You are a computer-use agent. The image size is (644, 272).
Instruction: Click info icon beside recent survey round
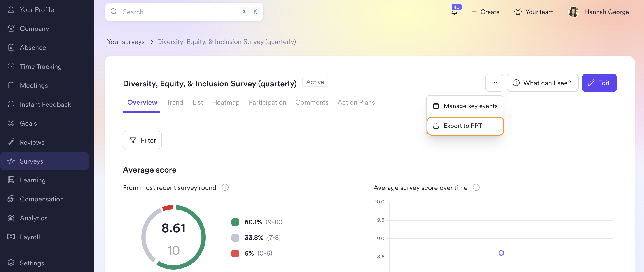225,187
